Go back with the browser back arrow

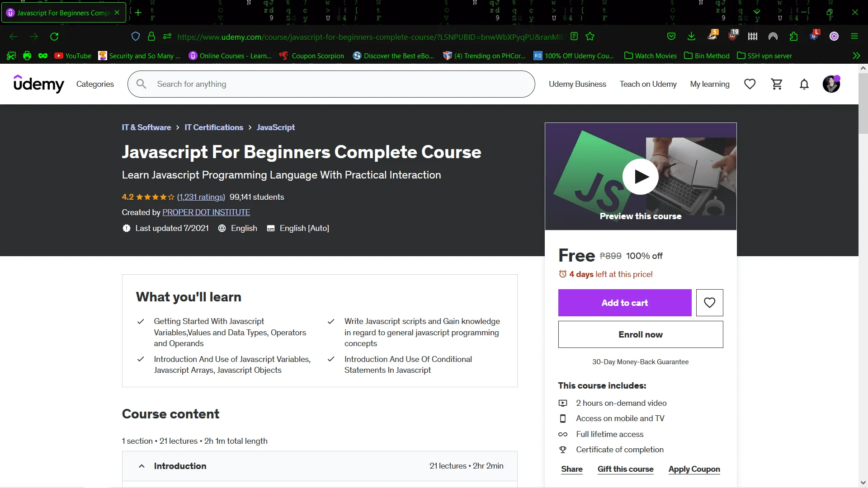(14, 37)
